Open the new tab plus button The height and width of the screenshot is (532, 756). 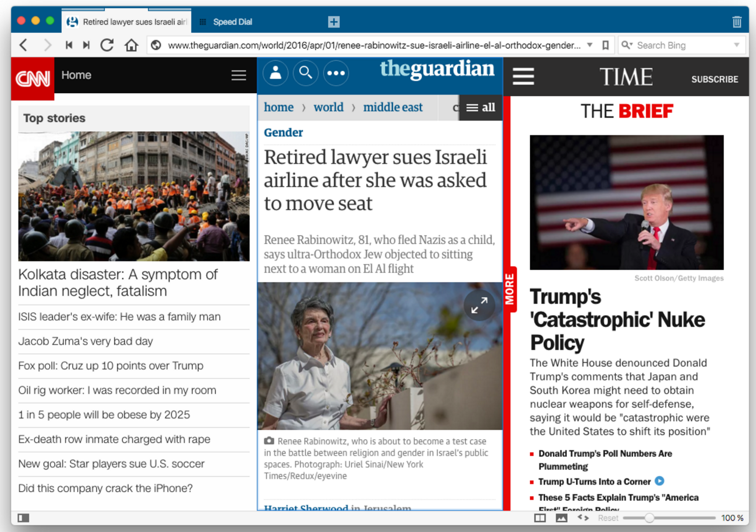(x=334, y=22)
